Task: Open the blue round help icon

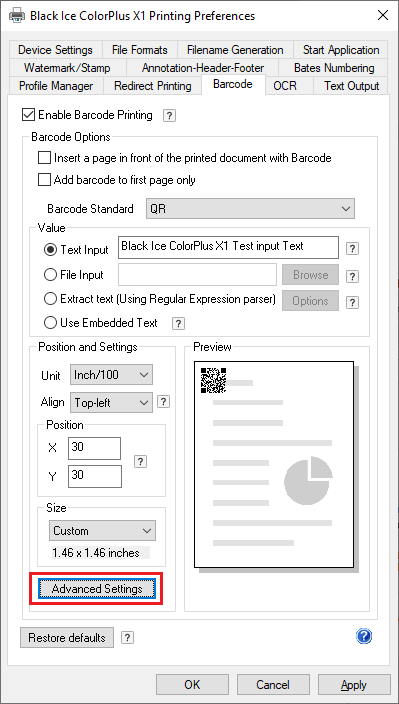Action: [x=364, y=636]
